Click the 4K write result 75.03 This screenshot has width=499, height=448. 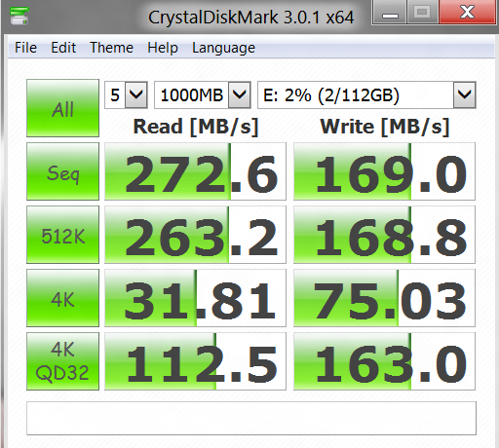click(x=384, y=298)
